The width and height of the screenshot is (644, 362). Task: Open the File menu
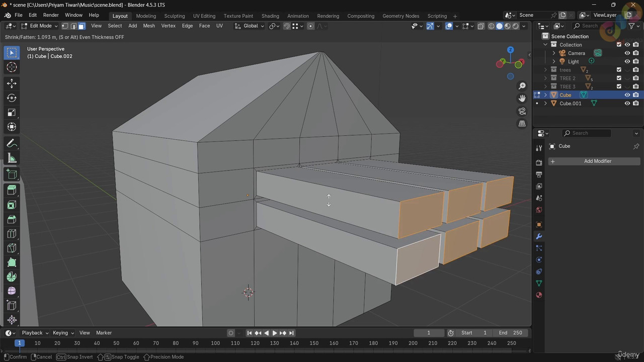(19, 15)
